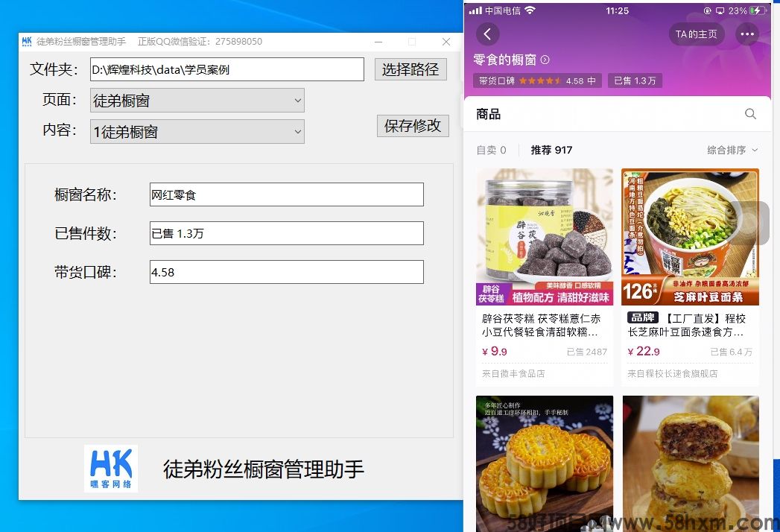Tap the ¥9.9 price
Screen dimensions: 780x532
coord(495,352)
